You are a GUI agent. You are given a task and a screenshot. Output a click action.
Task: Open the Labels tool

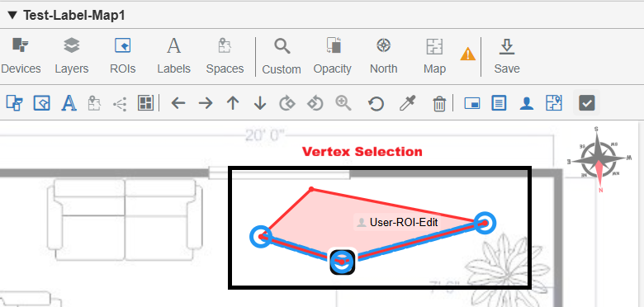173,55
